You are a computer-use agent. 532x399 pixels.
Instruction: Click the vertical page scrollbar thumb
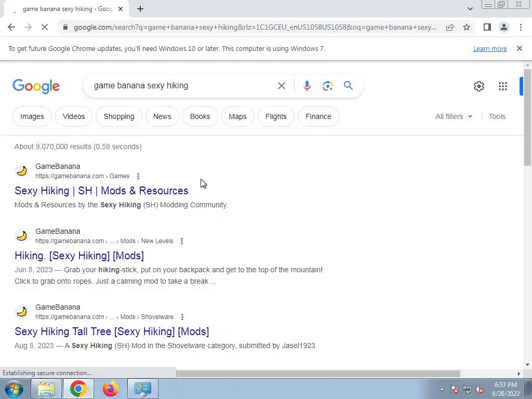527,117
